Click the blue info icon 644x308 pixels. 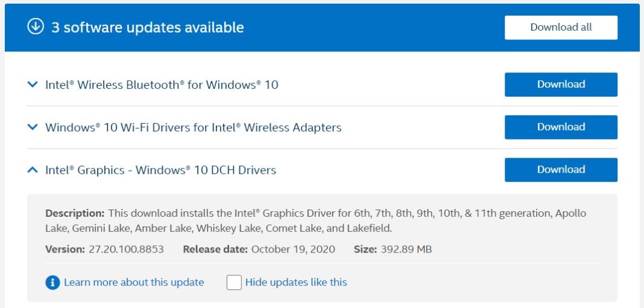point(52,282)
